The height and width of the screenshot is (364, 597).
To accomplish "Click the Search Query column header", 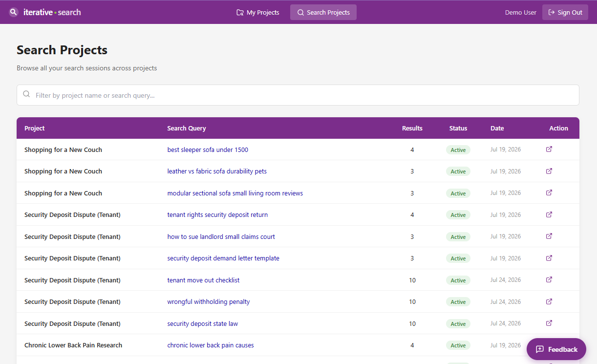I will 187,128.
